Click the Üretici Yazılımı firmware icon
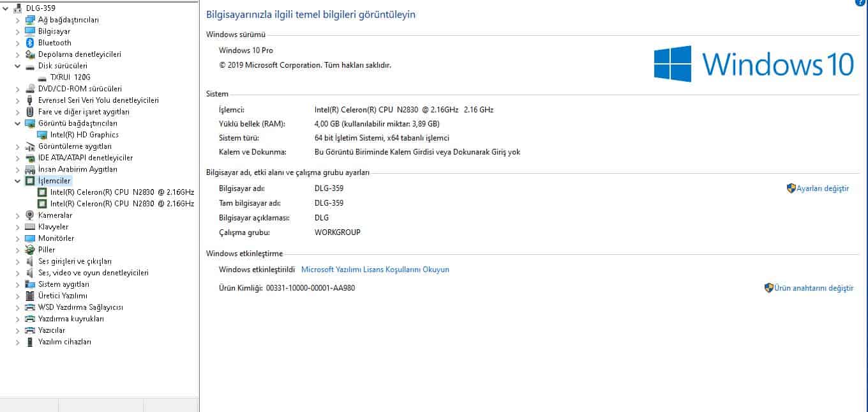868x412 pixels. 29,296
